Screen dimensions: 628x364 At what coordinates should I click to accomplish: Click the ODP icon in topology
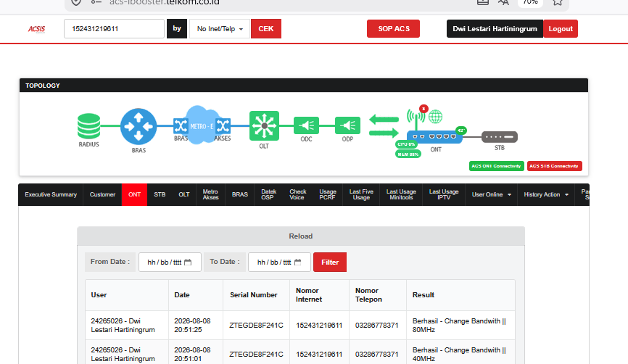347,125
